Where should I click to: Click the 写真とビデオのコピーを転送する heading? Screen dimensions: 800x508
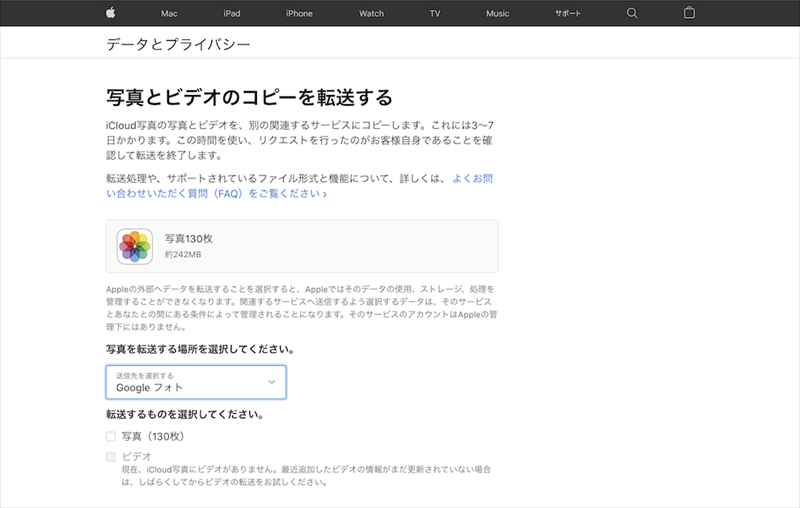coord(249,97)
